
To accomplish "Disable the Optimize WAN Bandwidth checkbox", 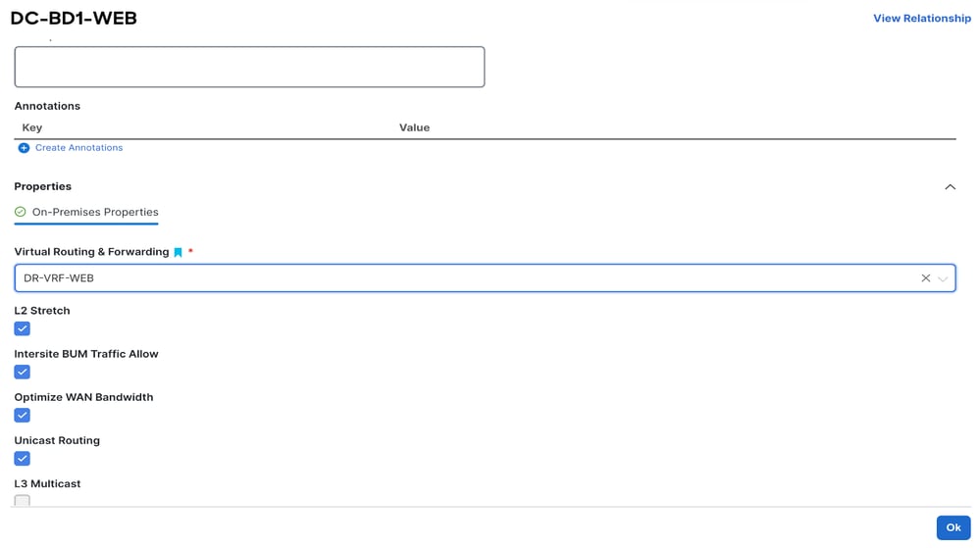I will point(22,415).
